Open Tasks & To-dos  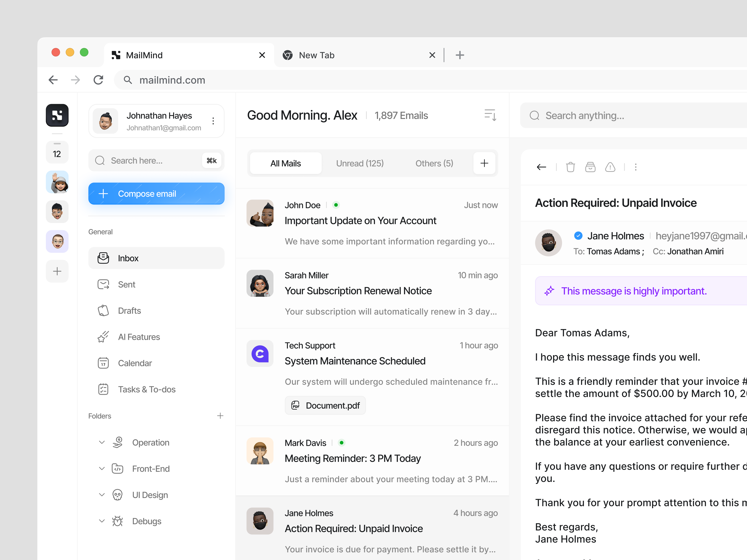[147, 389]
